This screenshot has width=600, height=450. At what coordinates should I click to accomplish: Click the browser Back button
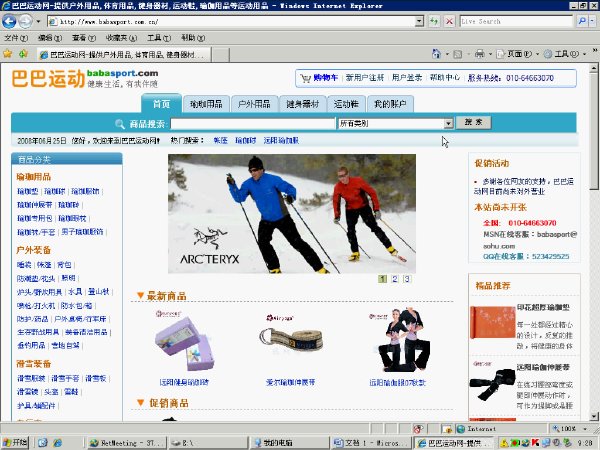click(x=9, y=21)
